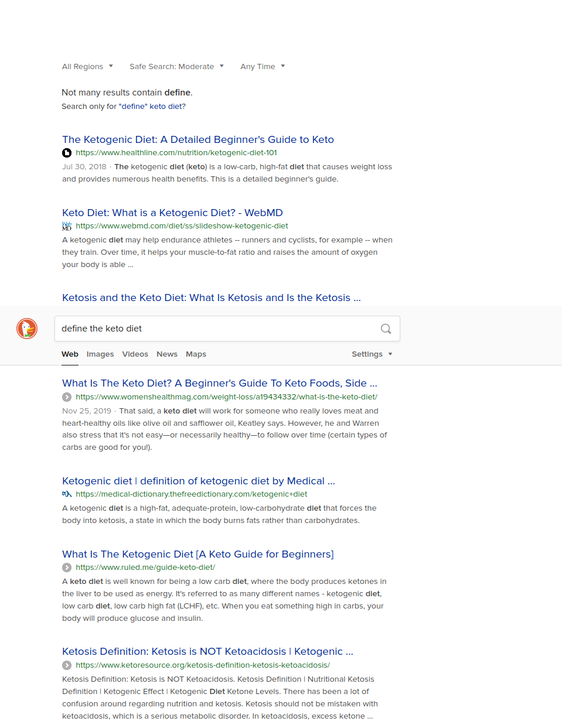Click the 'Nov 25, 2019' date text
The width and height of the screenshot is (562, 728).
[x=87, y=411]
